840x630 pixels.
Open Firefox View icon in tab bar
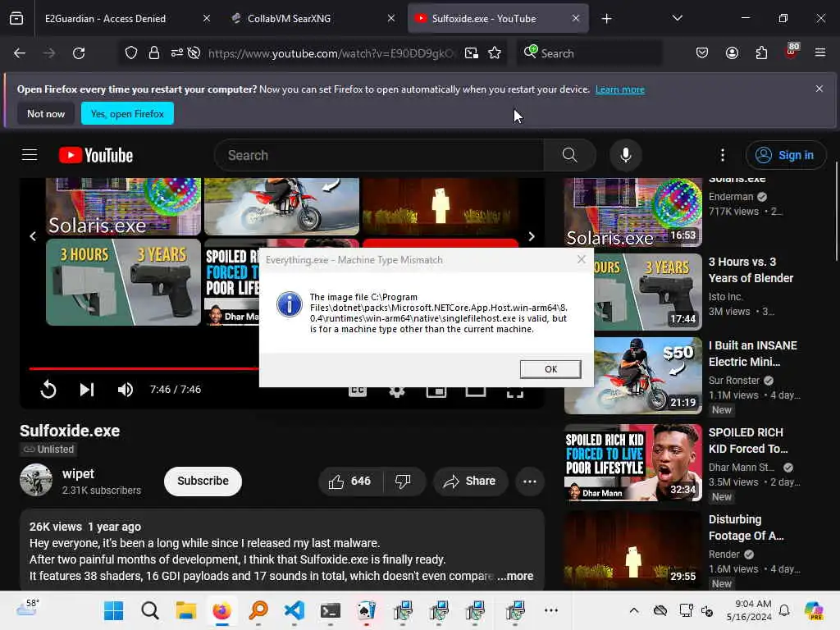click(16, 18)
